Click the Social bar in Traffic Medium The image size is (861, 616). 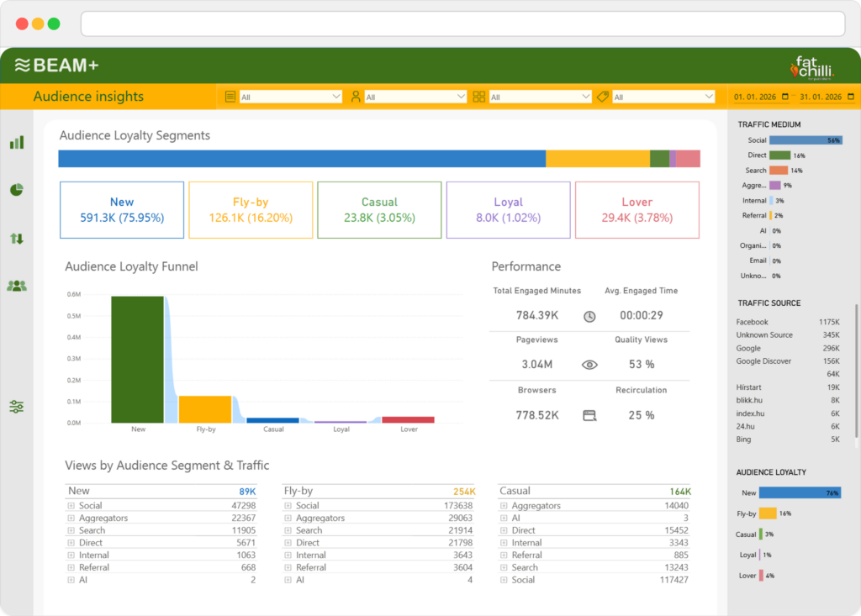tap(805, 140)
